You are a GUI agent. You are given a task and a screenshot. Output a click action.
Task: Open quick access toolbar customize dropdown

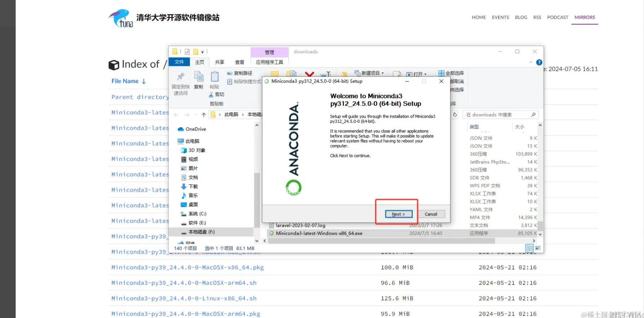pyautogui.click(x=202, y=52)
